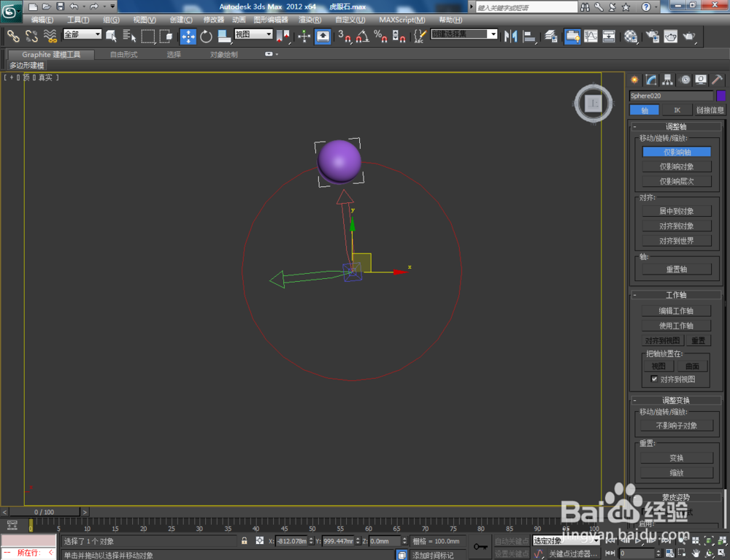
Task: Toggle Percent Snap
Action: click(x=380, y=36)
